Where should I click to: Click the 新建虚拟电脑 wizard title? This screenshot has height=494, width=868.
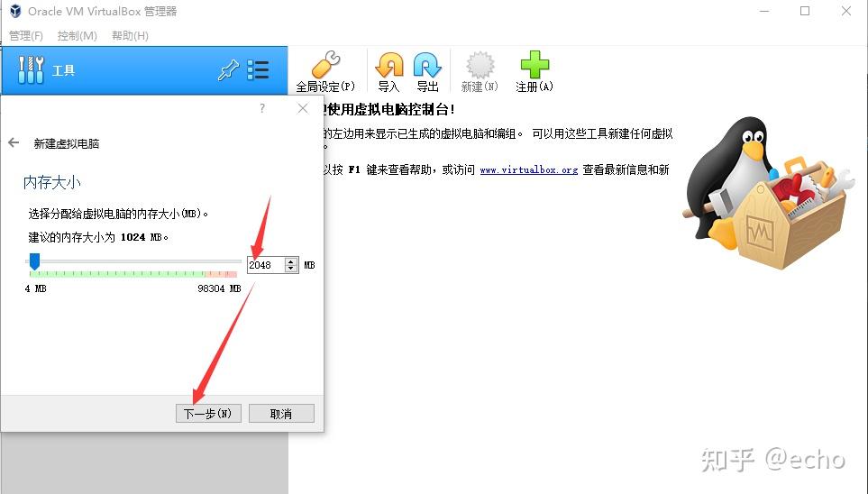[67, 143]
